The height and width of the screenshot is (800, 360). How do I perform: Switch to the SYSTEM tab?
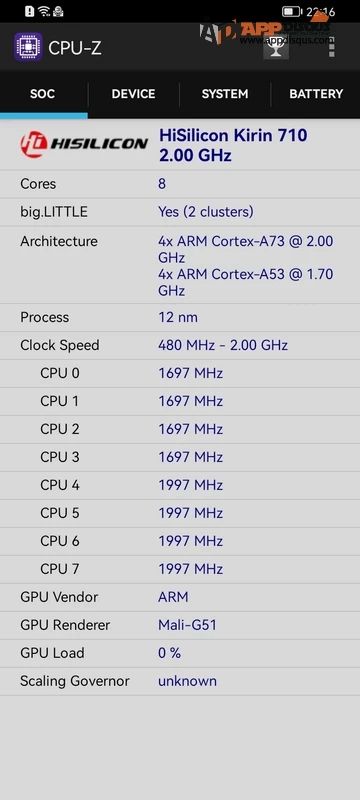pos(225,94)
